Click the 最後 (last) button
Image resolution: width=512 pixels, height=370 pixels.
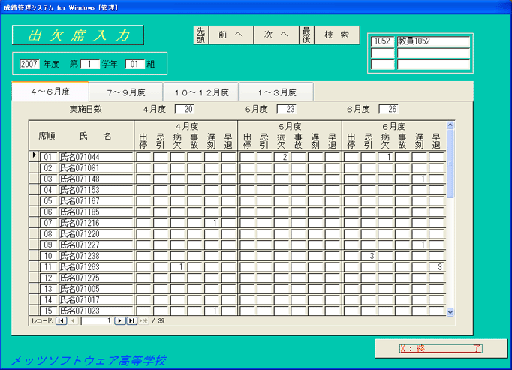coord(306,35)
